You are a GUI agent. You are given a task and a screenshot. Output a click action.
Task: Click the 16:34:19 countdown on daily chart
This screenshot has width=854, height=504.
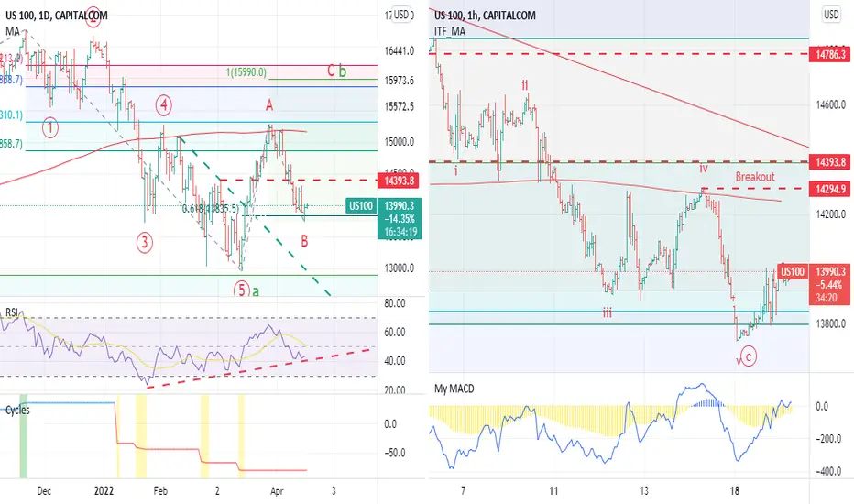pyautogui.click(x=400, y=232)
